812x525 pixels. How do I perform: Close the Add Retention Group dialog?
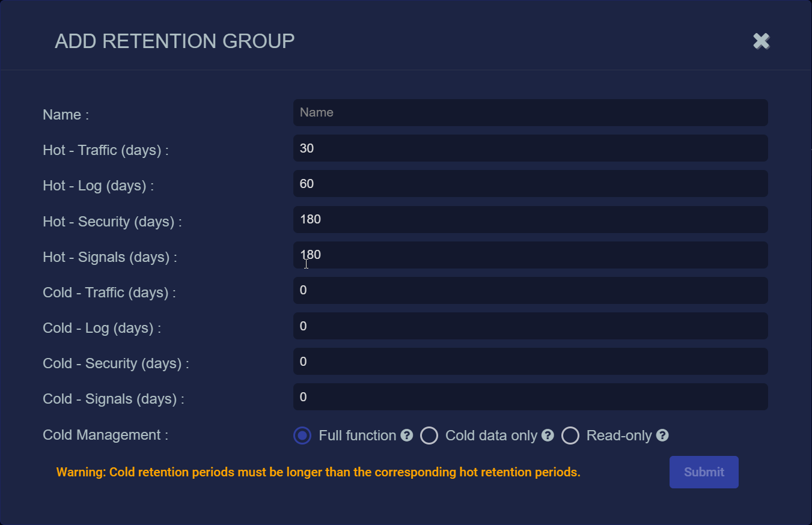(762, 41)
